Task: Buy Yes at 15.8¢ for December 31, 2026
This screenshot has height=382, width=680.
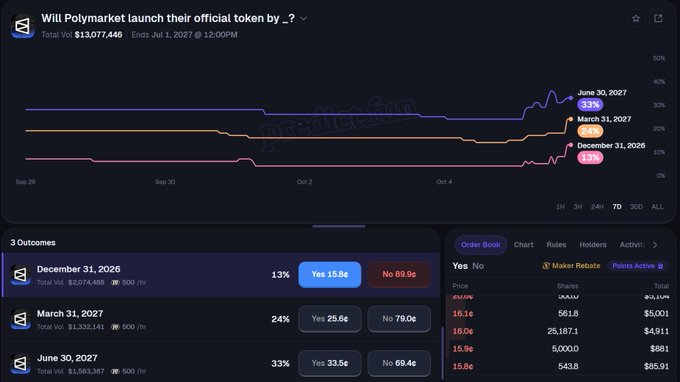Action: click(x=330, y=274)
